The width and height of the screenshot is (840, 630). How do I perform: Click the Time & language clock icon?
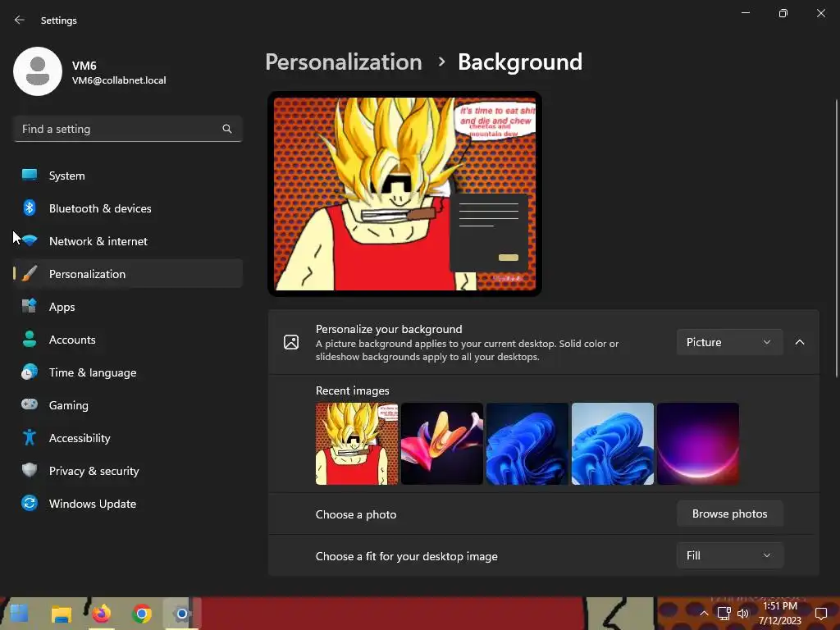30,372
